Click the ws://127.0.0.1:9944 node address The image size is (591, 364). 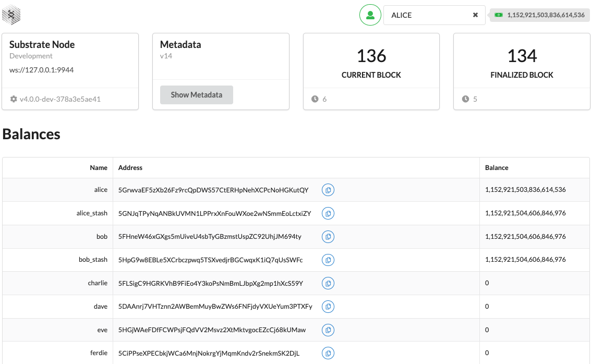click(x=41, y=70)
